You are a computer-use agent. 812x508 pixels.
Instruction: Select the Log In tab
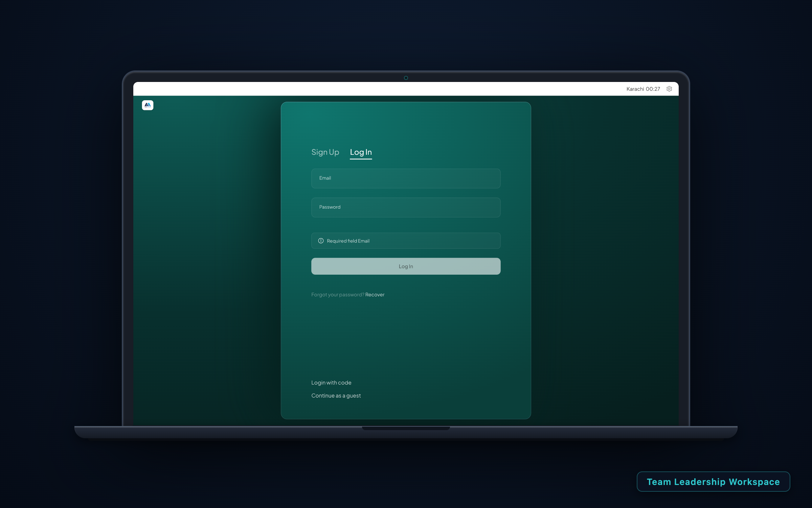[x=361, y=152]
